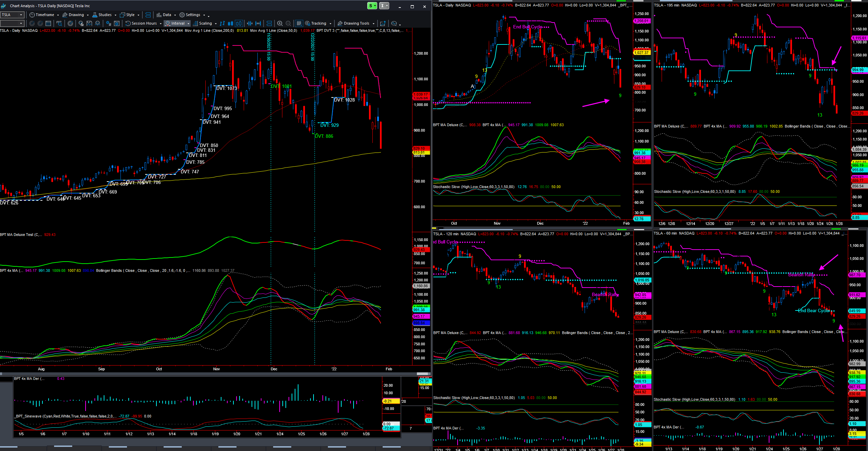Click the Zoom In magnifier icon
This screenshot has height=451, width=868.
[280, 23]
